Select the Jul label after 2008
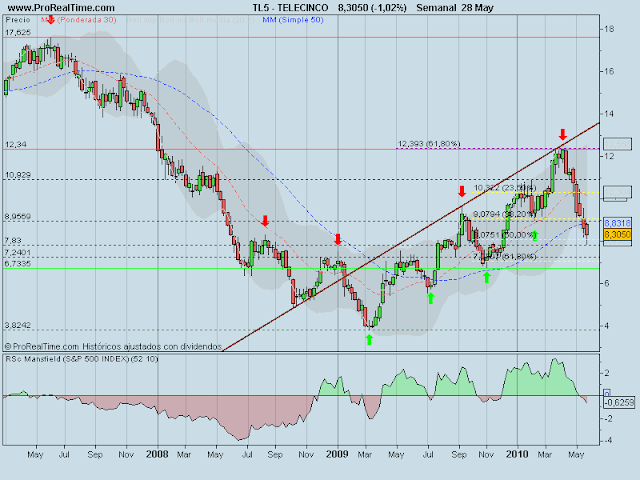This screenshot has width=640, height=480. [247, 454]
